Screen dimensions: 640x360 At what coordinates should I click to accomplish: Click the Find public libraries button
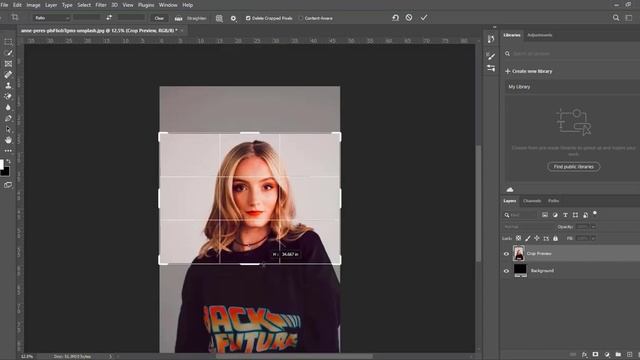(573, 167)
